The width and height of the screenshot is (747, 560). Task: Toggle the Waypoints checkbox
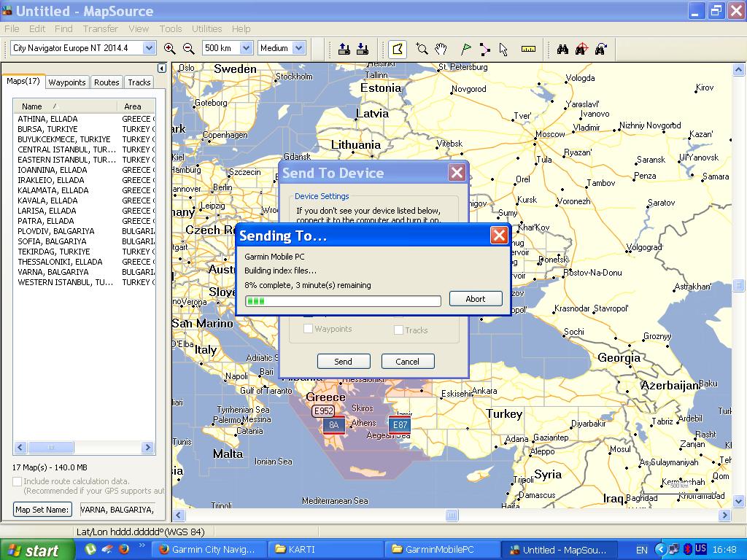coord(308,329)
